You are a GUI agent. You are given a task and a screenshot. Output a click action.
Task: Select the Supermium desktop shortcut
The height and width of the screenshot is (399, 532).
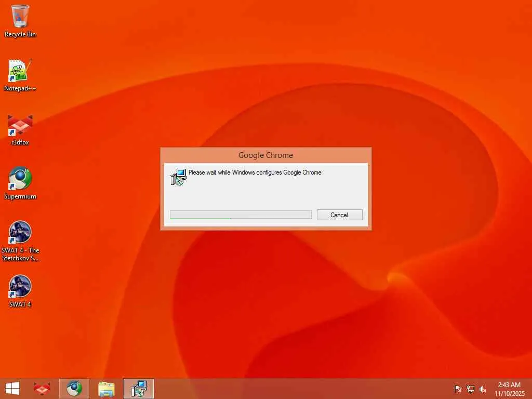pos(20,183)
